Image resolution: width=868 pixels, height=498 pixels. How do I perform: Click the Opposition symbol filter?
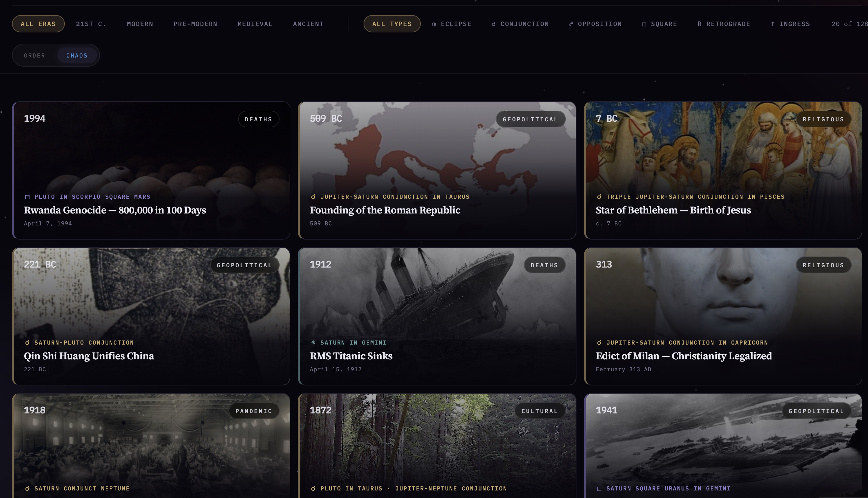[571, 24]
